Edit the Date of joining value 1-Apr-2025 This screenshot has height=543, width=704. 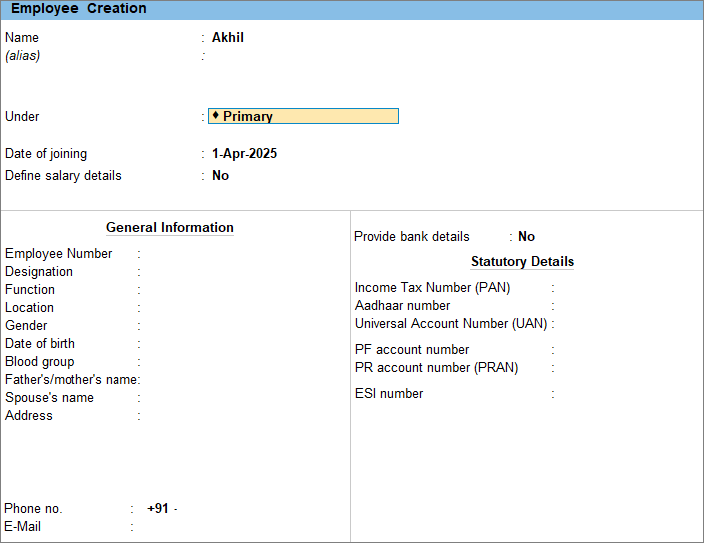pos(244,154)
